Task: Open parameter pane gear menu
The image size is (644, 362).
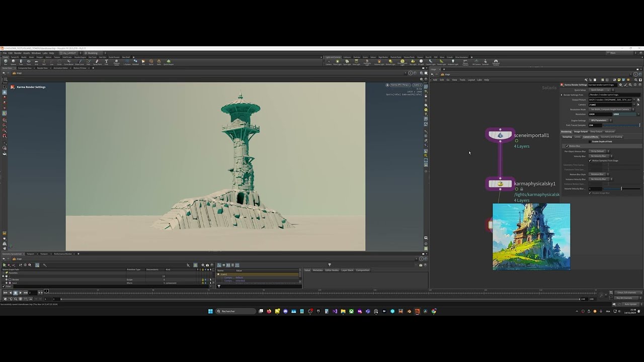Action: [x=620, y=85]
